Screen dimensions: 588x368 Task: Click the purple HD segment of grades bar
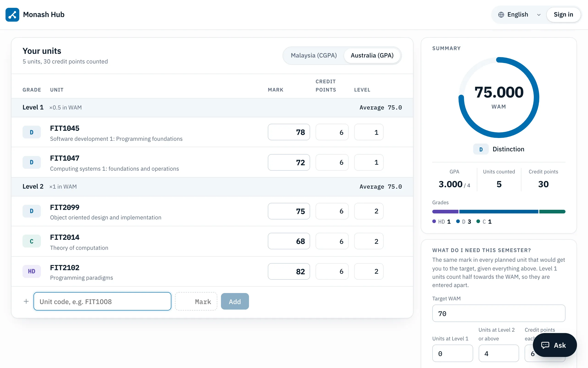pos(445,212)
